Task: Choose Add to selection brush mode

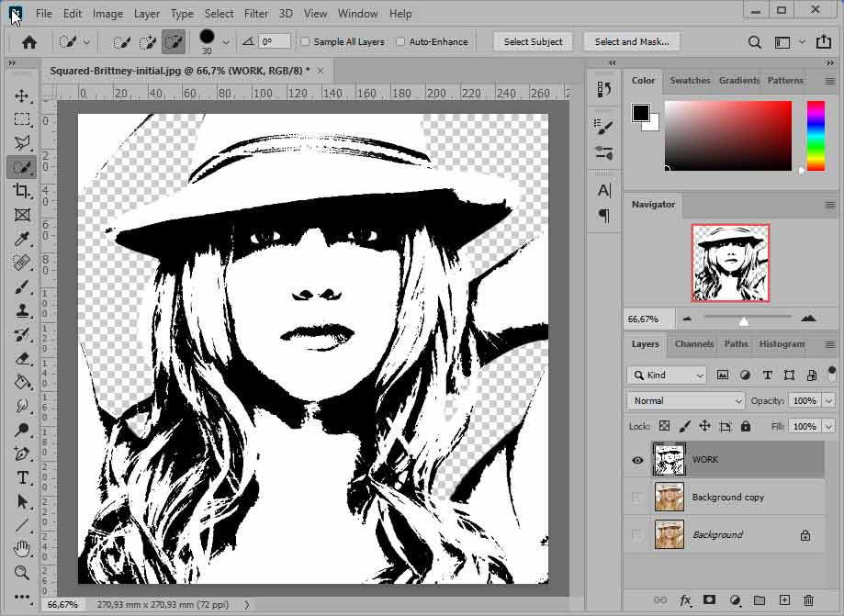Action: click(x=148, y=42)
